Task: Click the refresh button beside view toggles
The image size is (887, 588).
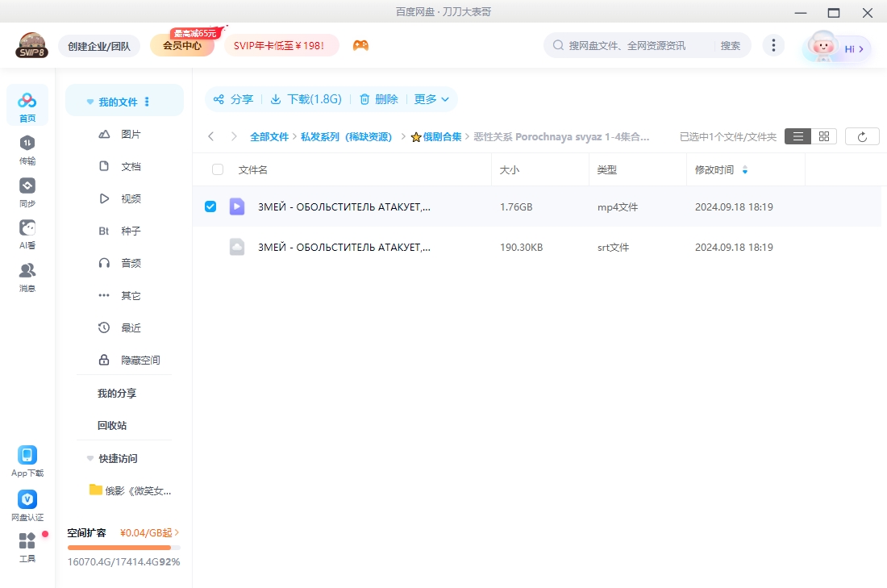Action: pyautogui.click(x=862, y=137)
